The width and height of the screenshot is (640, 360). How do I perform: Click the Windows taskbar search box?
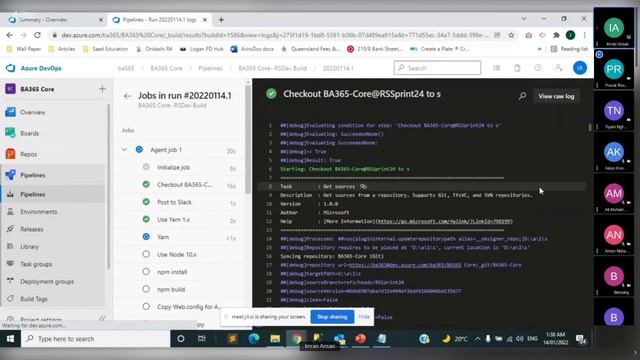[x=96, y=339]
